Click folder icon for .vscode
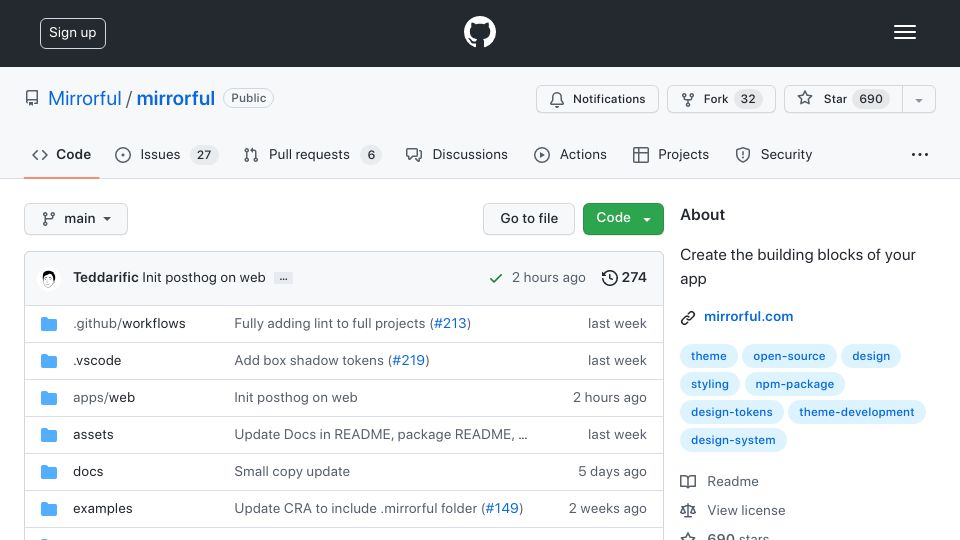Screen dimensions: 960x540 point(49,361)
